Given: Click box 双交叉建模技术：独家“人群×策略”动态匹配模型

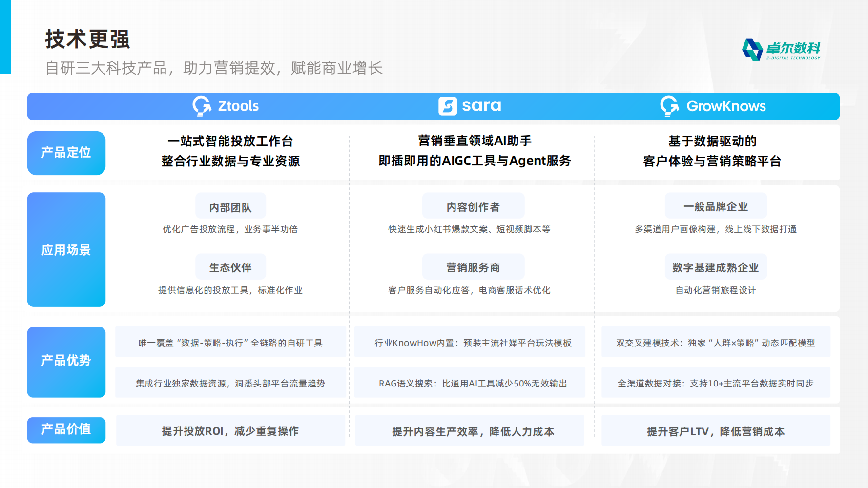Looking at the screenshot, I should (716, 342).
